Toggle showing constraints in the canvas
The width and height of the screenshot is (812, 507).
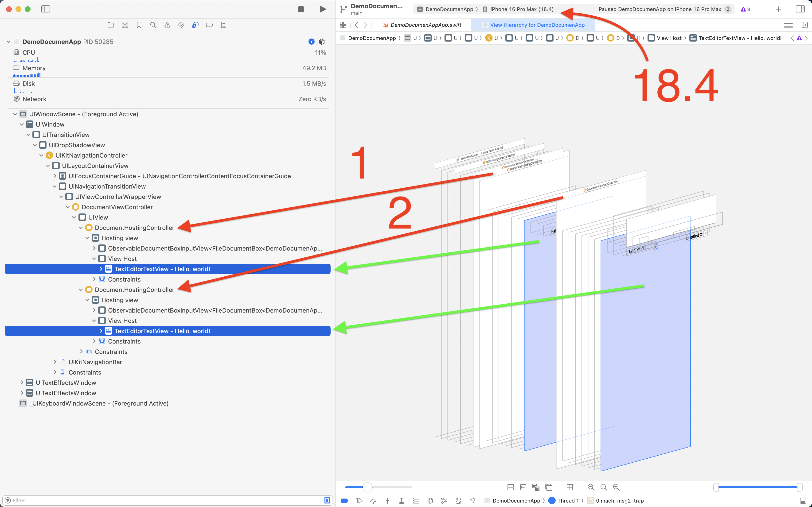click(523, 487)
